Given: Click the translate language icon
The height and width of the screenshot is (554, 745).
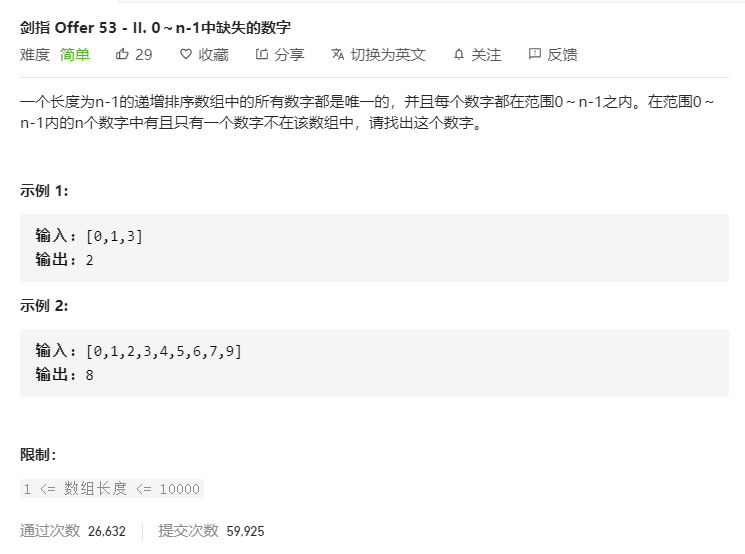Looking at the screenshot, I should click(338, 54).
